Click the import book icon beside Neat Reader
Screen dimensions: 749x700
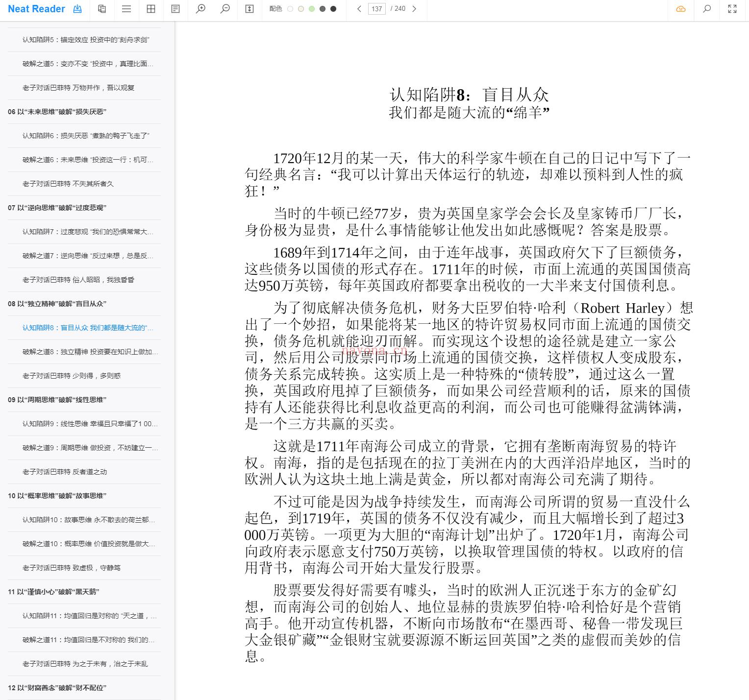coord(77,9)
